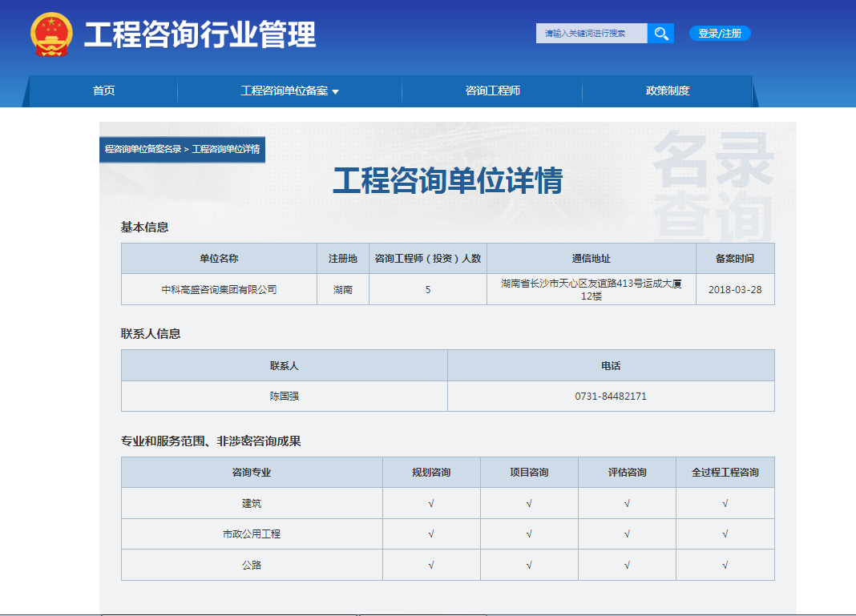Select contact name 陈国强
856x616 pixels.
[x=285, y=397]
